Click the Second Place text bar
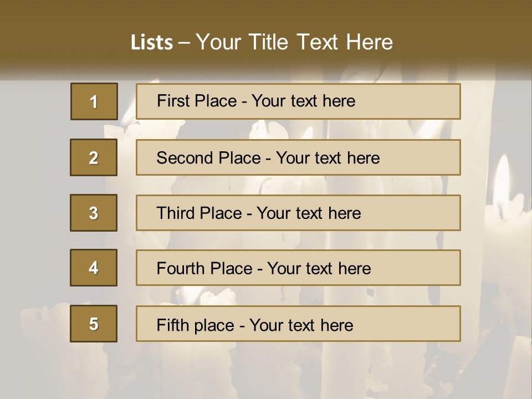Screen dimensions: 532x399 298,157
